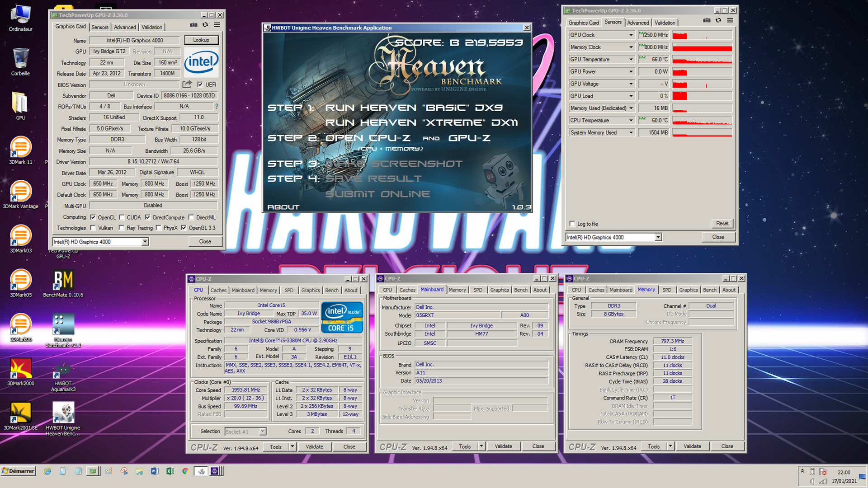This screenshot has height=488, width=868.
Task: Launch the 3DMark05 shortcut
Action: [x=20, y=283]
